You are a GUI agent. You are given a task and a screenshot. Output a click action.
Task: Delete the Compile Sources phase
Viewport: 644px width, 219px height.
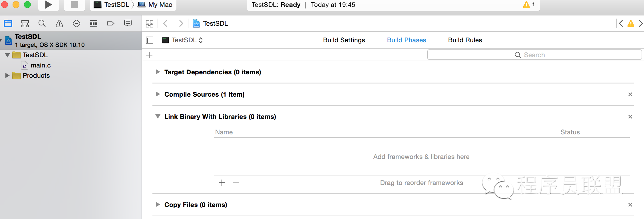click(630, 94)
